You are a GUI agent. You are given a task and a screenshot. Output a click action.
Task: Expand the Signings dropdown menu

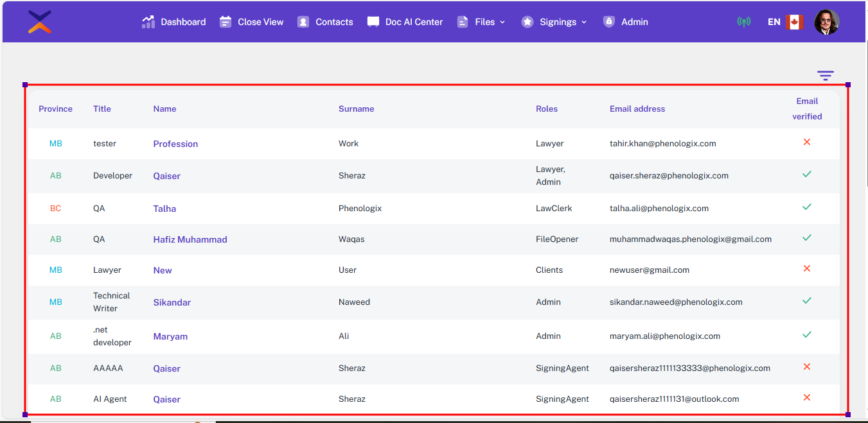(554, 22)
